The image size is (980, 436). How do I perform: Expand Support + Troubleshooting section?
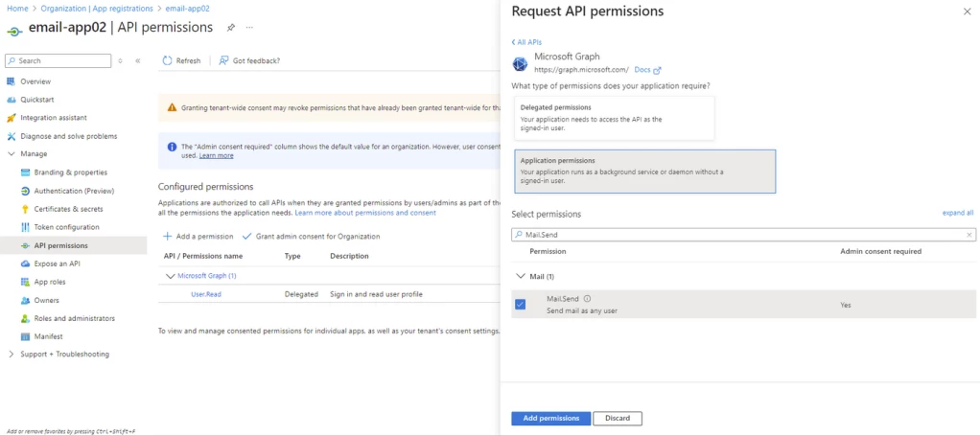coord(12,354)
